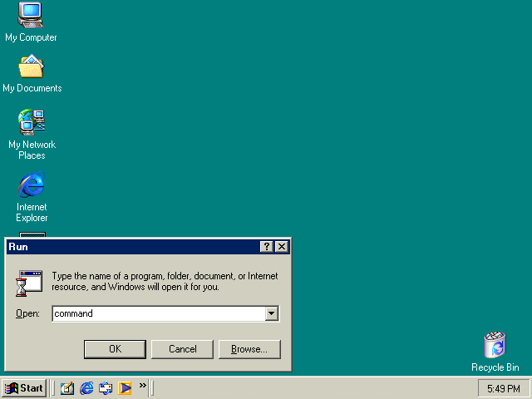The width and height of the screenshot is (532, 399).
Task: Open the Outlook Express quick launch icon
Action: tap(106, 388)
